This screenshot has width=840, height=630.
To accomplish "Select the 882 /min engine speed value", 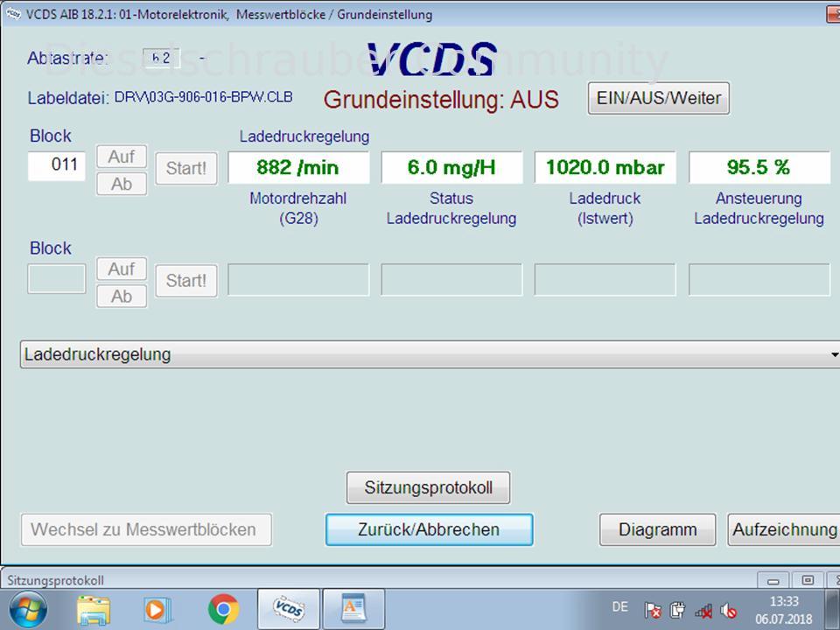I will (298, 168).
